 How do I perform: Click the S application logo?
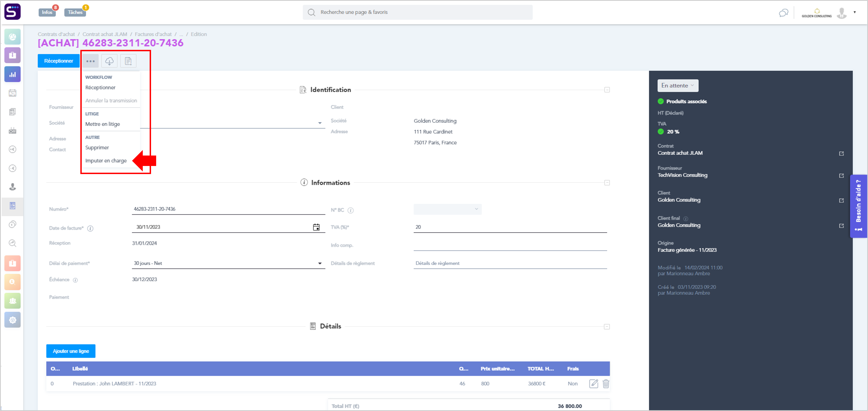tap(12, 11)
